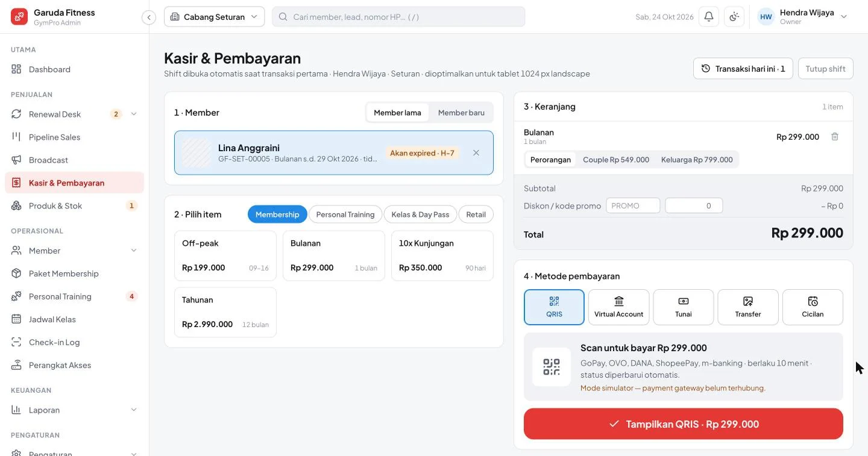Add Off-peak Rp 199.000 package

225,255
